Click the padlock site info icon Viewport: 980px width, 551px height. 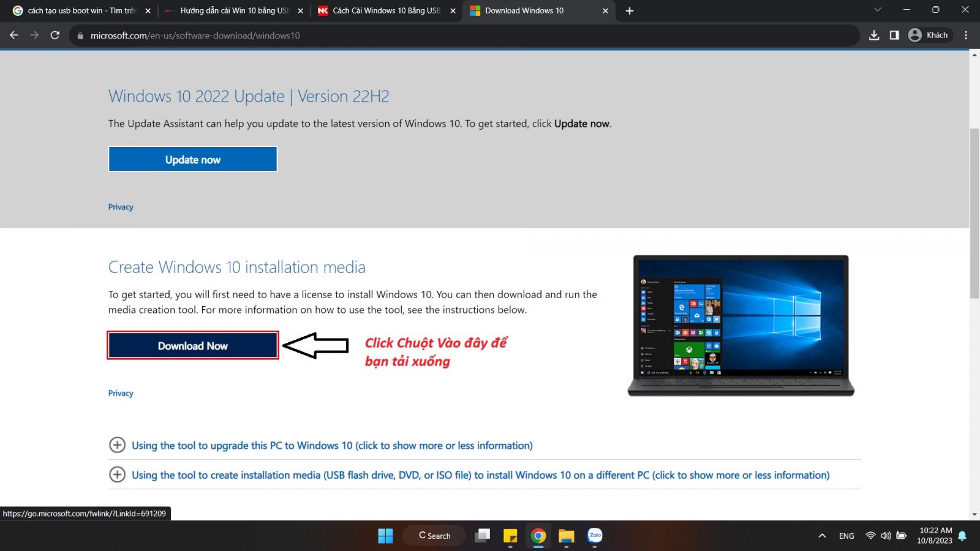pyautogui.click(x=80, y=36)
